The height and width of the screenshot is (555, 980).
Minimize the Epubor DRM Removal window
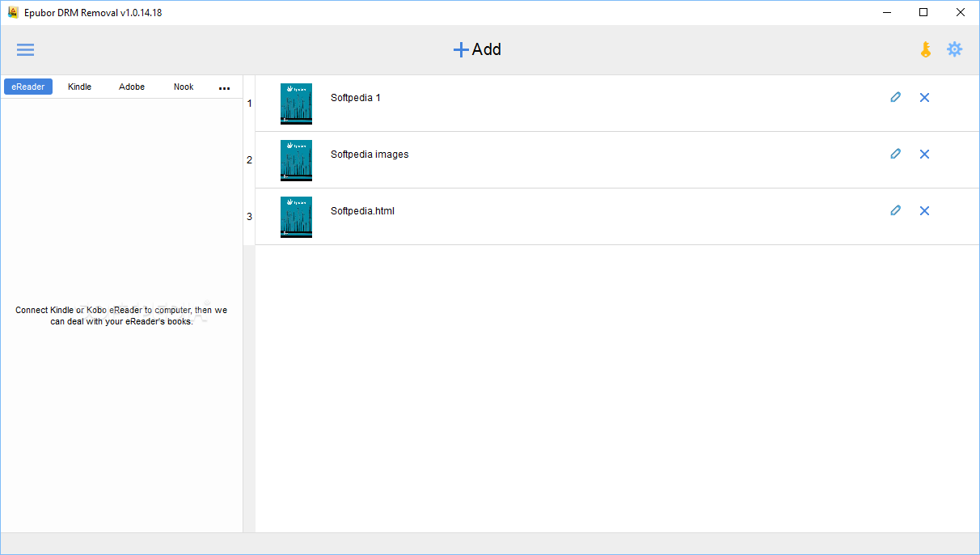click(x=886, y=12)
